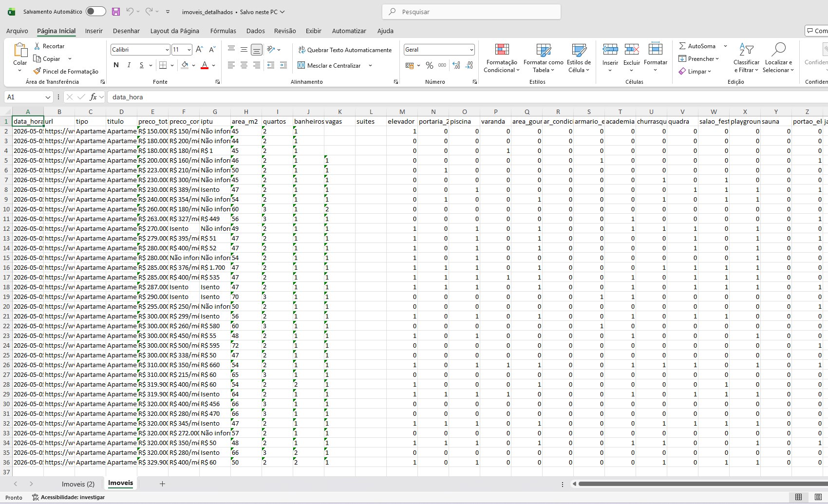The image size is (828, 504).
Task: Switch to Page Layout view in the status bar
Action: (818, 497)
